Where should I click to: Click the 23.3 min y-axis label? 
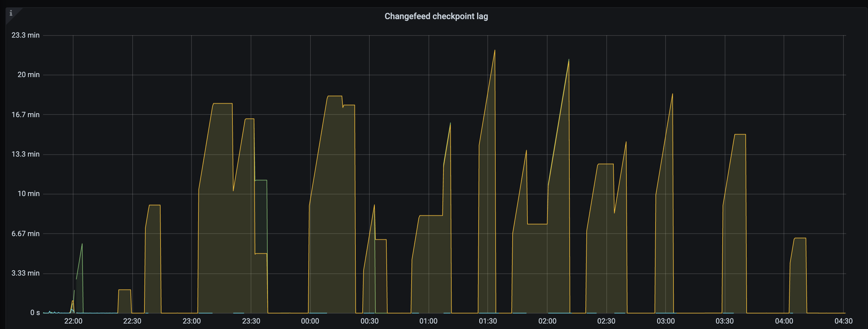pyautogui.click(x=26, y=35)
